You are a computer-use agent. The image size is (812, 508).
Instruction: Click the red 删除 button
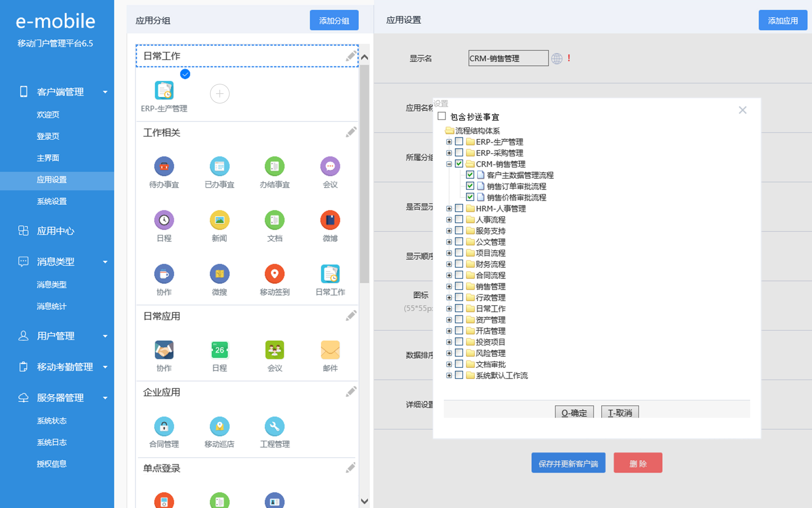click(638, 463)
